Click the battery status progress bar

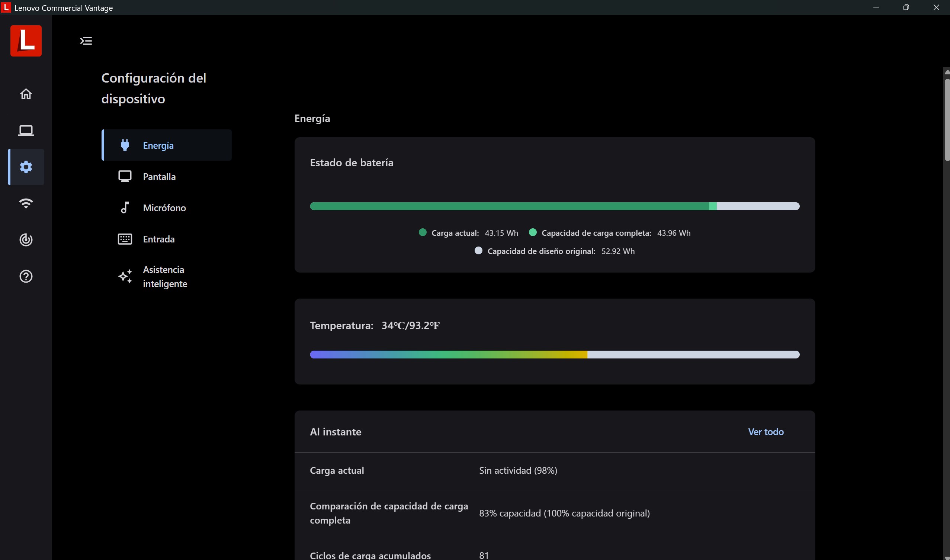(x=555, y=206)
